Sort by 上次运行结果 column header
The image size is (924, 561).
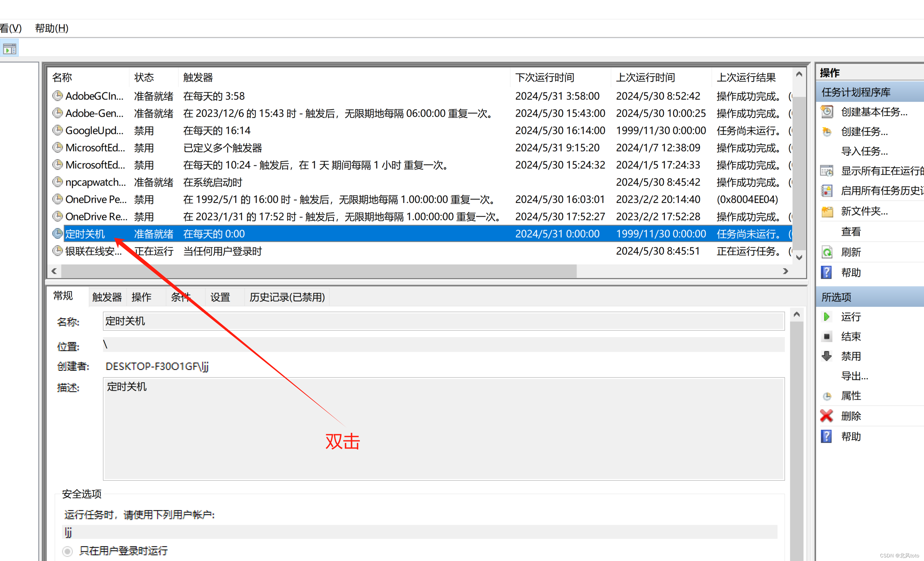pos(752,77)
